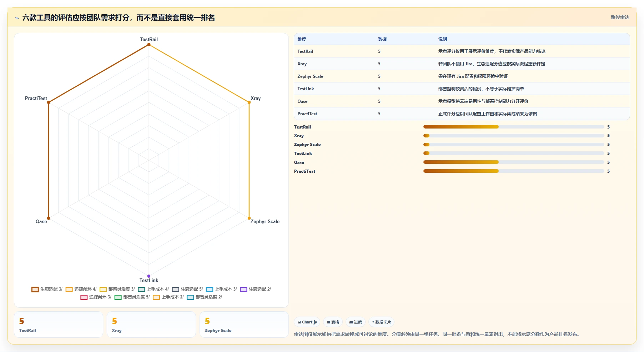Toggle the 部署灵活度 5/ legend series
Viewport: 644px width, 352px height.
click(132, 297)
